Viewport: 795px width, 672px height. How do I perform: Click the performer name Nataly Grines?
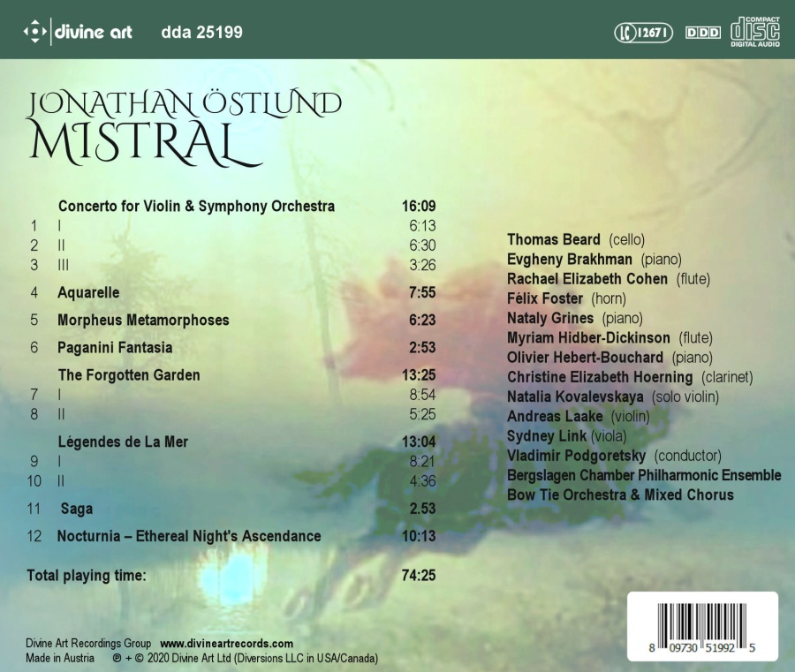(x=550, y=318)
